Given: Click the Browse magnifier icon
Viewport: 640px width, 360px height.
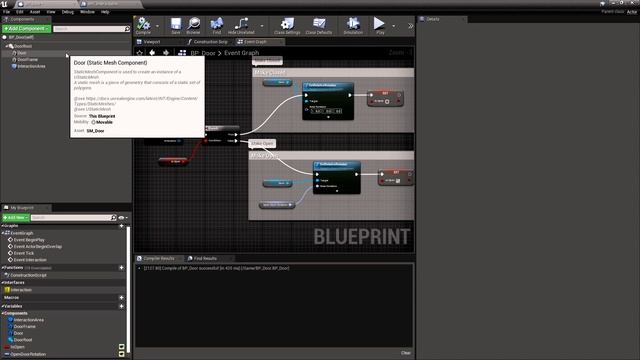Looking at the screenshot, I should coord(193,24).
